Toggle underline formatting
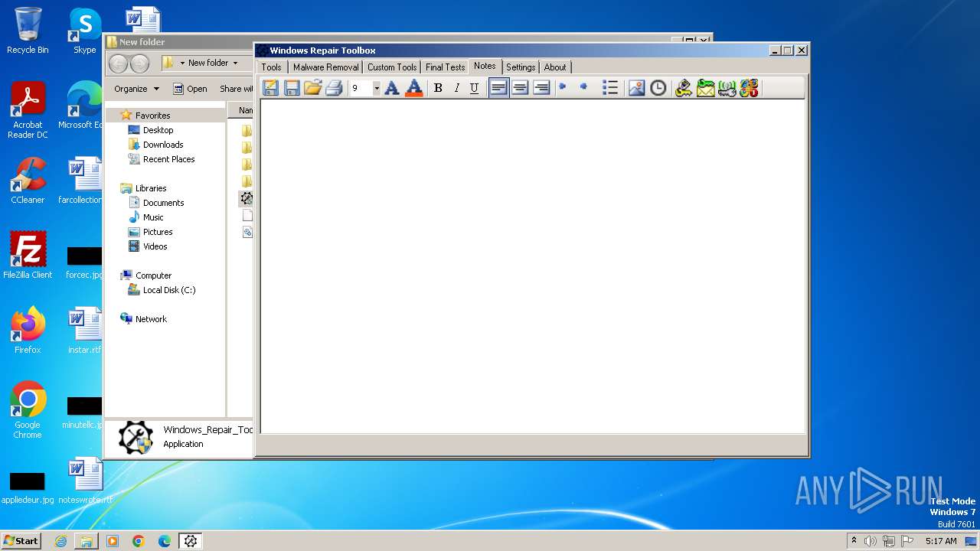 coord(475,88)
